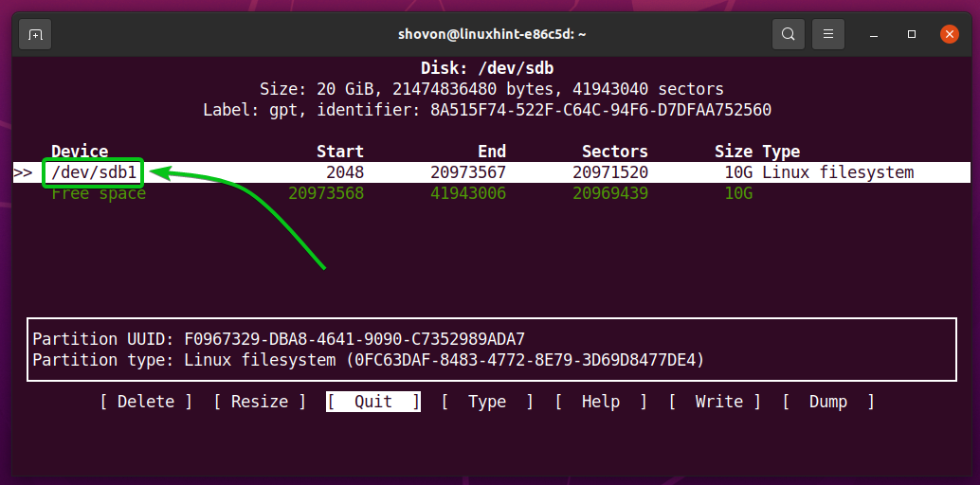980x485 pixels.
Task: Click the Linux filesystem type in sdb1 row
Action: point(838,172)
